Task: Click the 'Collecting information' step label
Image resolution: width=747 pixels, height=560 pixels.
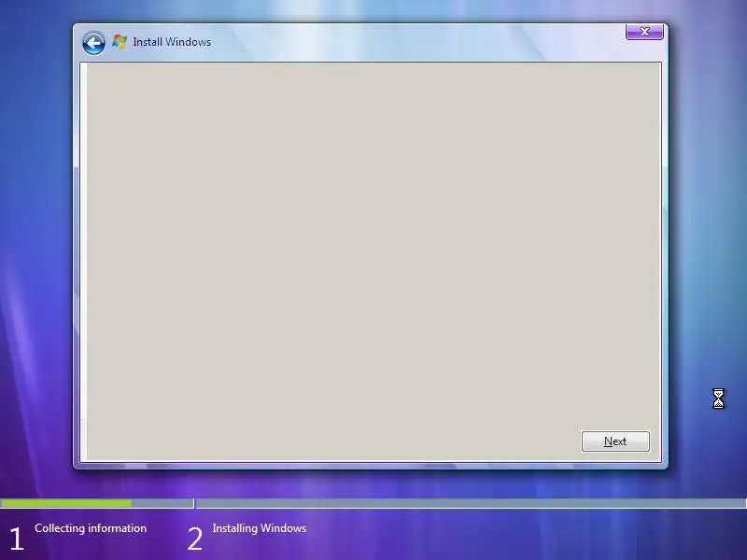Action: coord(91,528)
